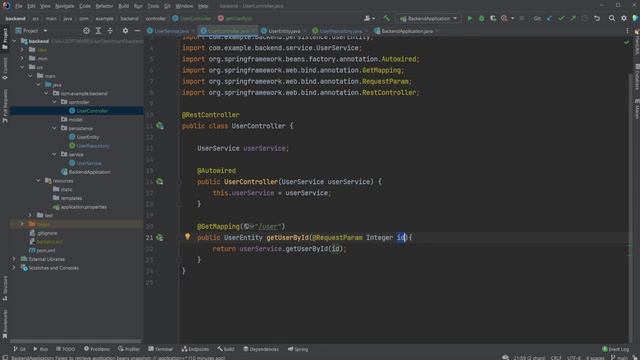Click Git Push green arrow
The height and width of the screenshot is (360, 640).
click(x=573, y=18)
